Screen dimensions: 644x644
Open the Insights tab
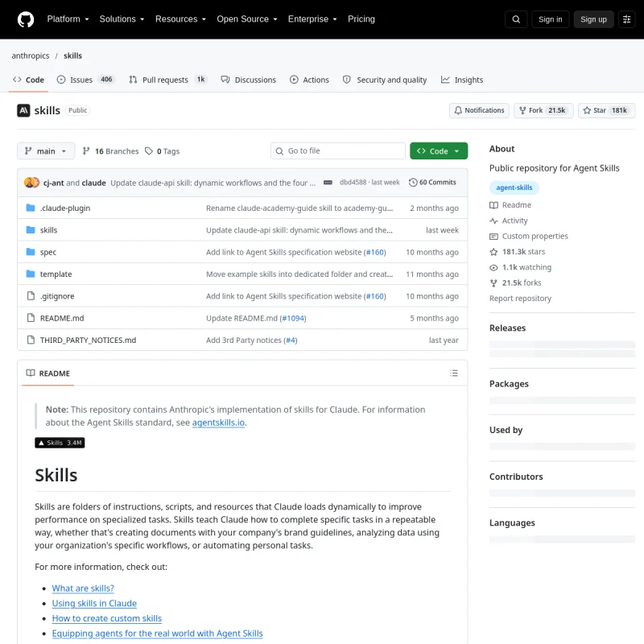[x=462, y=80]
